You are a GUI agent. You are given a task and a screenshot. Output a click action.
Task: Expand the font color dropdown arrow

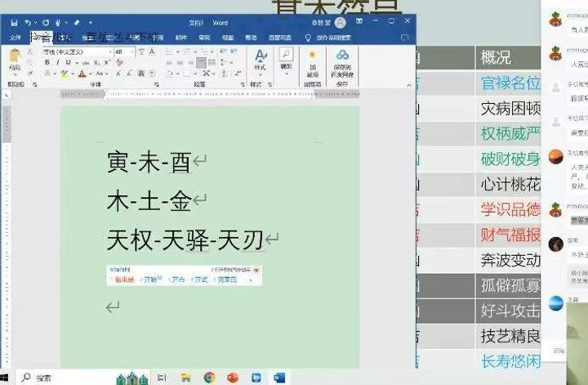(90, 74)
